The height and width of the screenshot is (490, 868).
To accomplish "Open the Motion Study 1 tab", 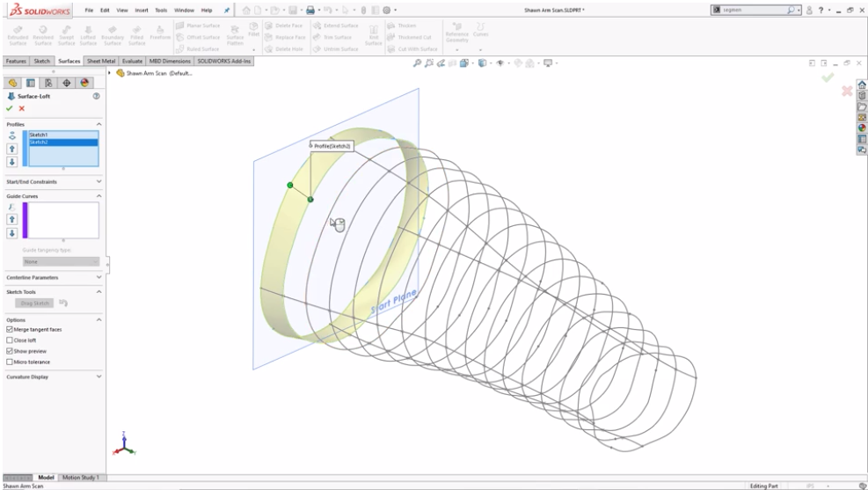I will 81,478.
